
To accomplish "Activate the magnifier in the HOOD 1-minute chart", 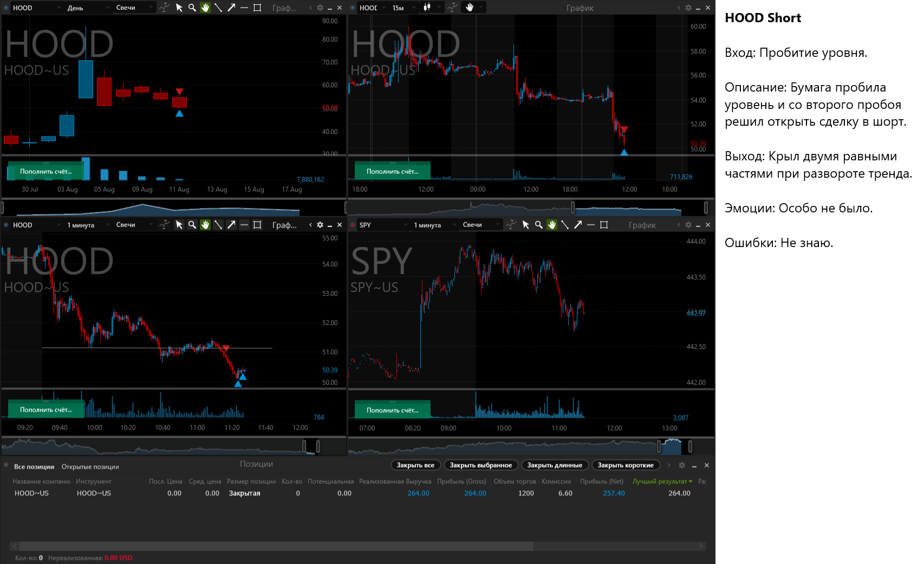I will coord(192,225).
